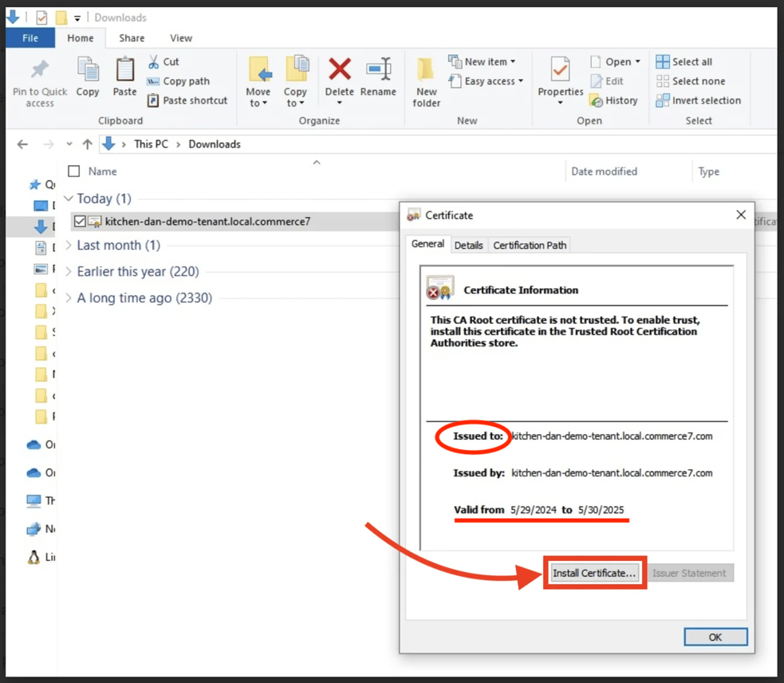Check the select-all box above the Name column
The width and height of the screenshot is (784, 683).
(x=74, y=170)
